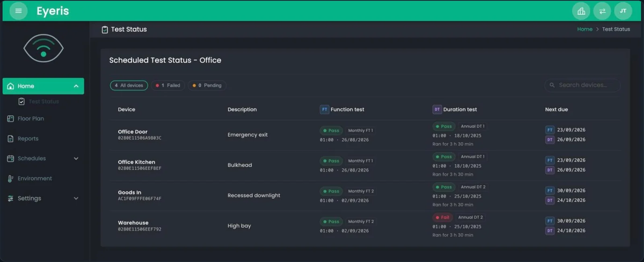Expand the Schedules submenu chevron
This screenshot has width=644, height=262.
point(76,158)
